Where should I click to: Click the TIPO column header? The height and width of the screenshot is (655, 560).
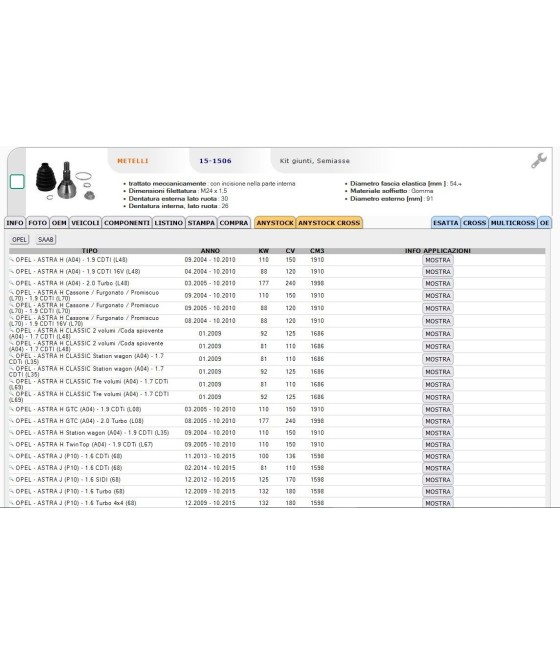coord(89,251)
